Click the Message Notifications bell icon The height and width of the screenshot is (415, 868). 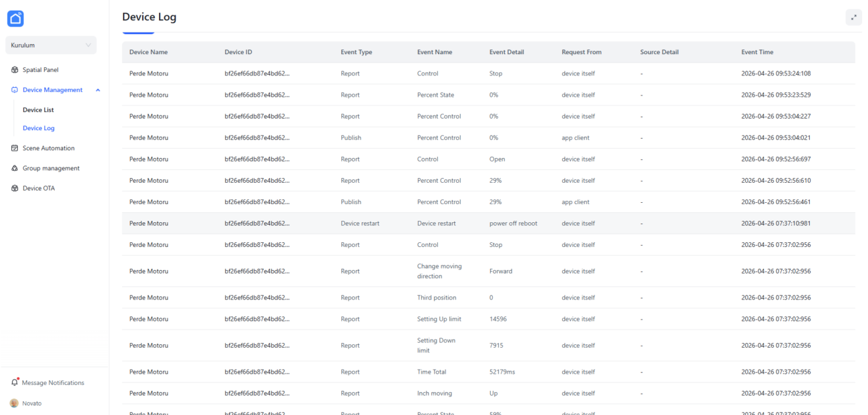[15, 382]
